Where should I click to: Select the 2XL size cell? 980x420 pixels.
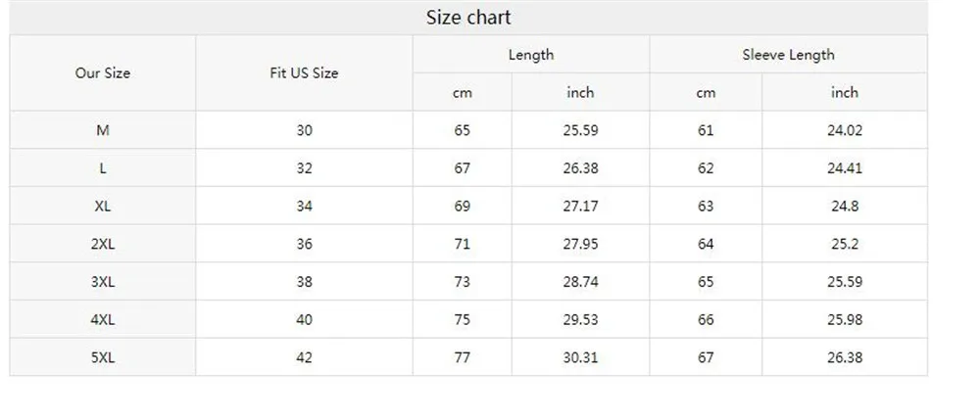pos(103,244)
